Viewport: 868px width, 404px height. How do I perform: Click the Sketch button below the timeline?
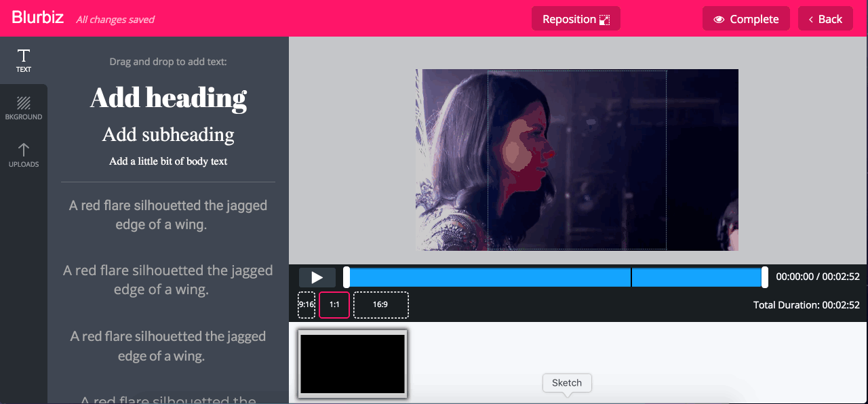[x=567, y=382]
